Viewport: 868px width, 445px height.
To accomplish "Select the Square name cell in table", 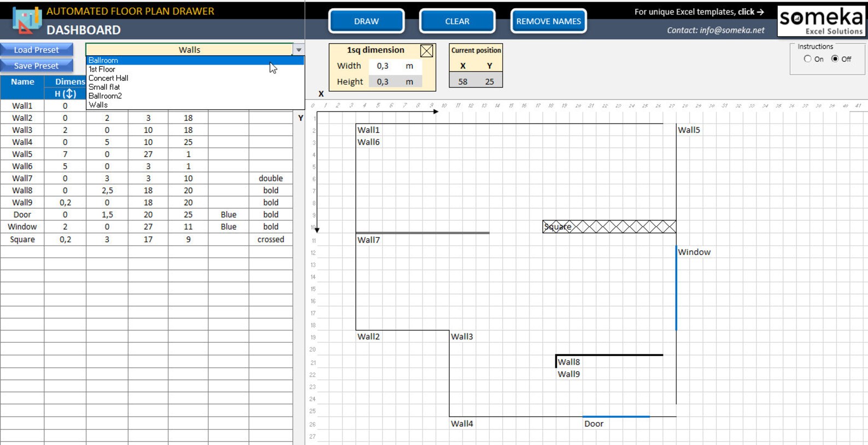I will 22,239.
